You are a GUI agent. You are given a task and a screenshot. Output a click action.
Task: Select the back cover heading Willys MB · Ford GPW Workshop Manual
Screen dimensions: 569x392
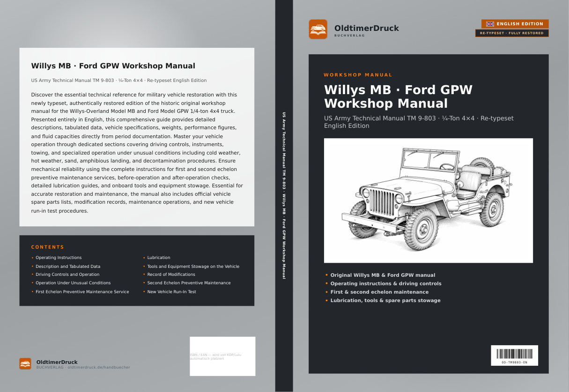click(113, 66)
